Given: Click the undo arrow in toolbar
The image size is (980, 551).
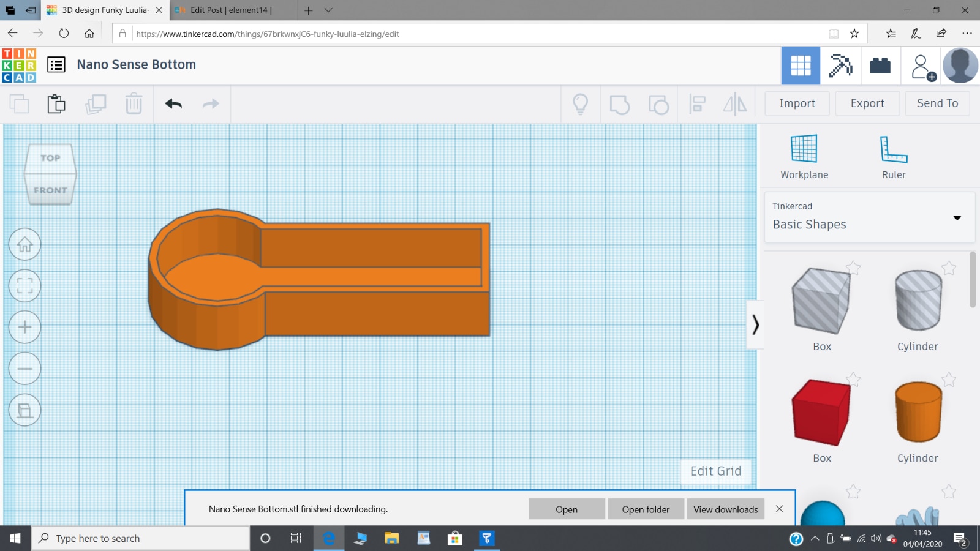Looking at the screenshot, I should pos(173,104).
